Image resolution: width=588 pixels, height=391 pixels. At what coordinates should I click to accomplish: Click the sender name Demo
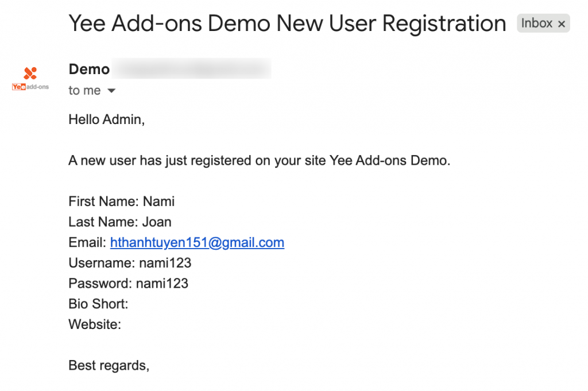(89, 69)
